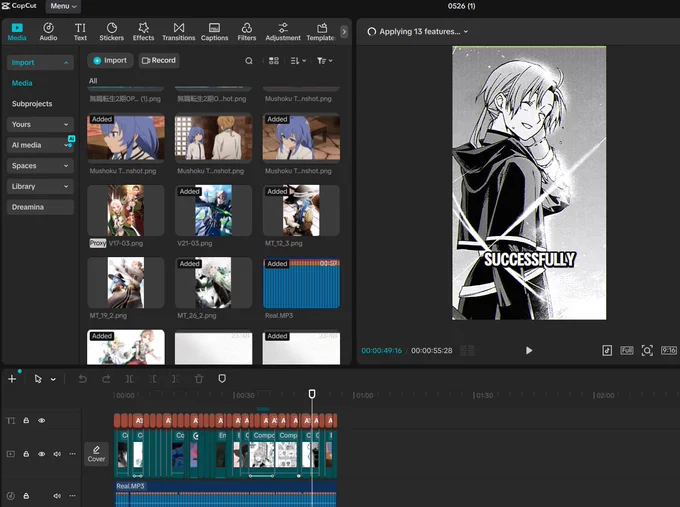Open more options for the audio track
The height and width of the screenshot is (507, 680).
(72, 496)
